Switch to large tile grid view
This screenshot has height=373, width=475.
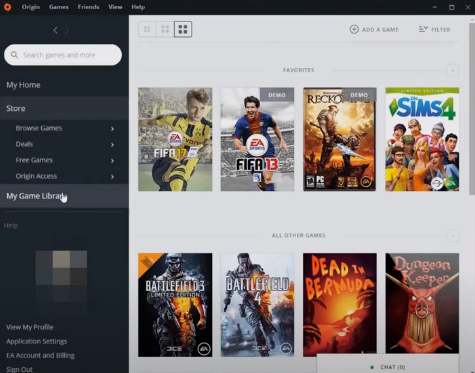[183, 29]
